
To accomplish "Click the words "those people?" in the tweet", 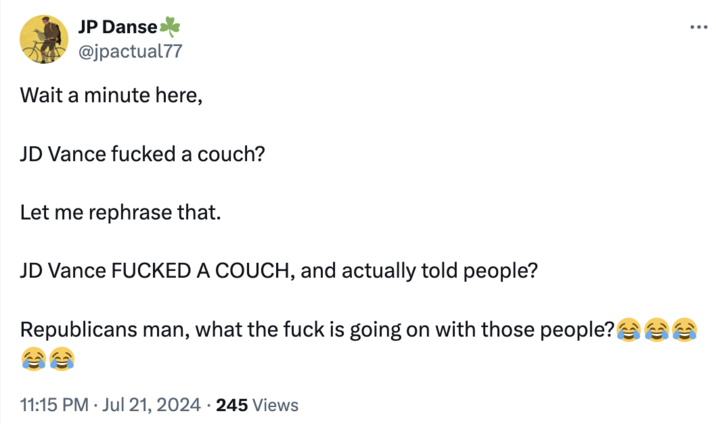I will pos(558,329).
